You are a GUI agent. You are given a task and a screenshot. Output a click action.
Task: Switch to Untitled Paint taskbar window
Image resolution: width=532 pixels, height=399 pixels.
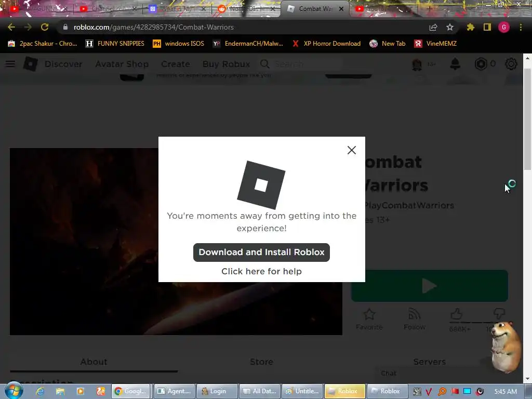click(302, 391)
